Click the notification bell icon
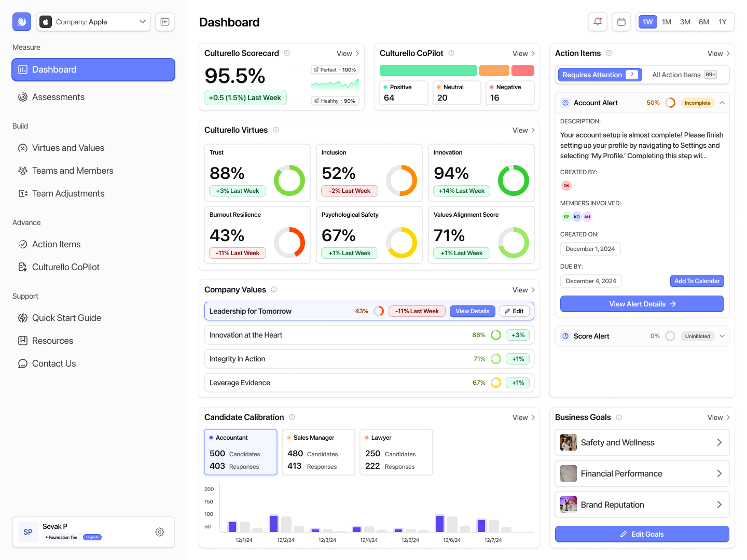747x560 pixels. click(x=597, y=22)
